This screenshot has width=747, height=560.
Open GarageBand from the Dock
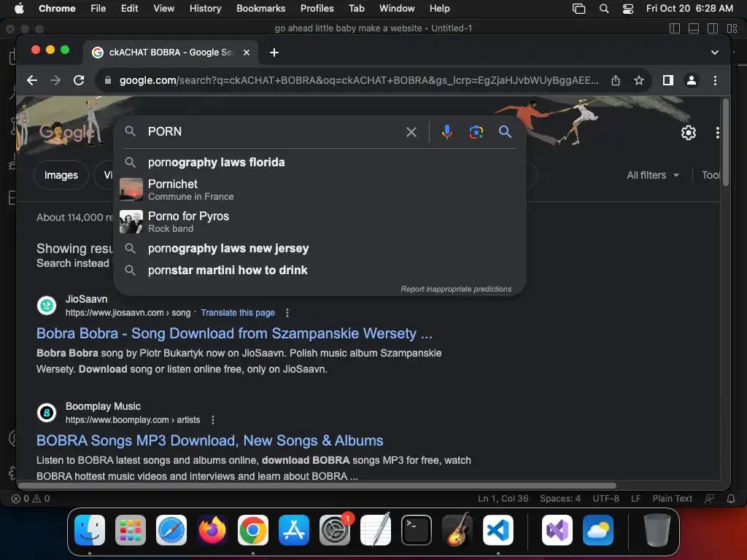click(457, 530)
